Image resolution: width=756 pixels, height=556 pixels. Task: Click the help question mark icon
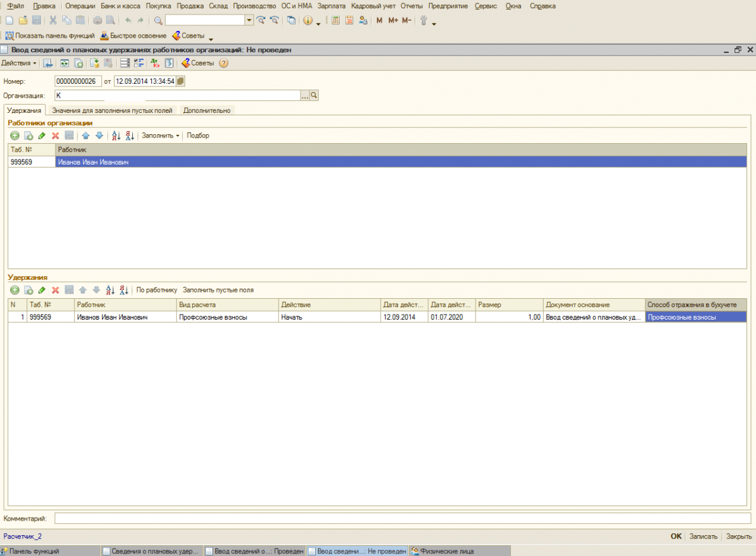(224, 63)
